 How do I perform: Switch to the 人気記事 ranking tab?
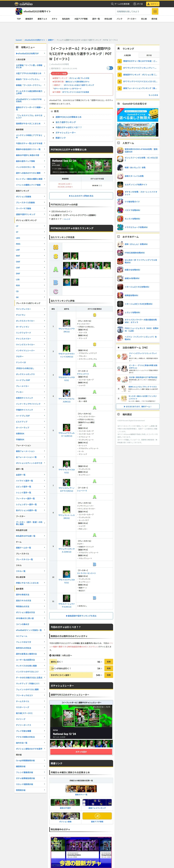[x=127, y=55]
